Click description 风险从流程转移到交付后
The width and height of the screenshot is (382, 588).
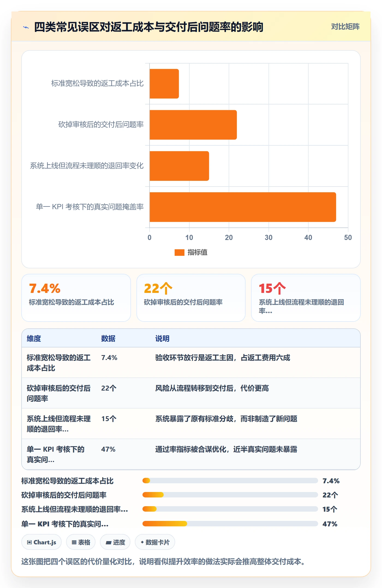coord(212,388)
